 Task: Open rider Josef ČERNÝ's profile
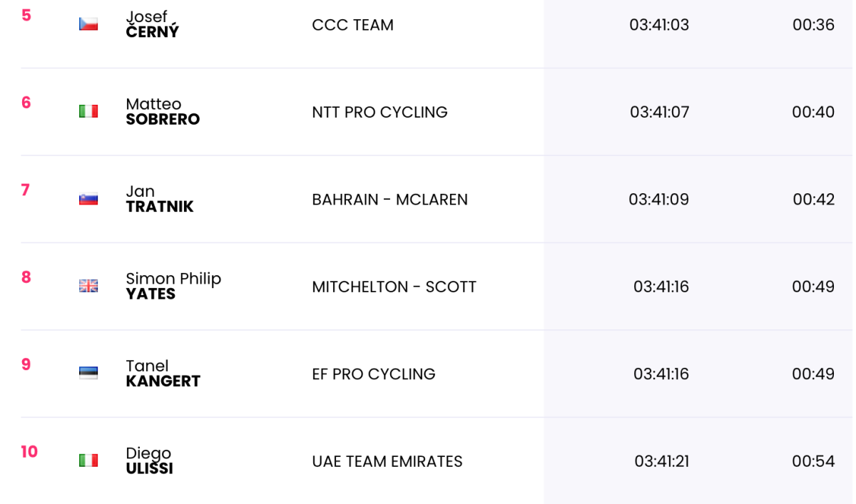[153, 24]
